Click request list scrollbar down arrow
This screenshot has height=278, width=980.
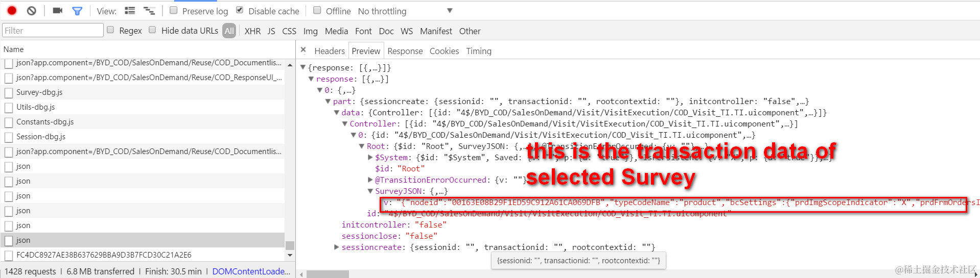tap(290, 255)
